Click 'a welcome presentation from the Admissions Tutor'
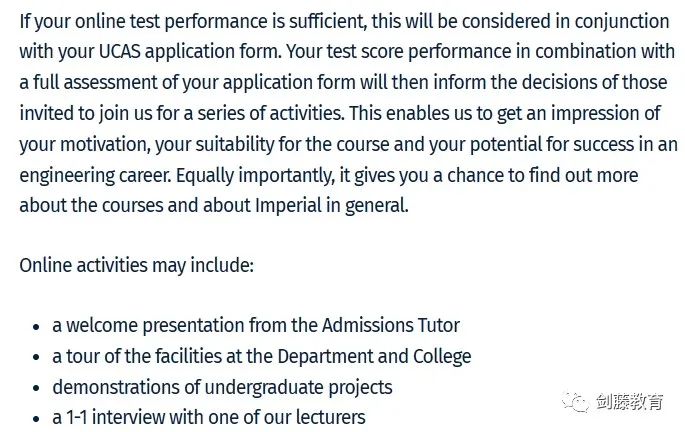Image resolution: width=685 pixels, height=432 pixels. coord(256,325)
